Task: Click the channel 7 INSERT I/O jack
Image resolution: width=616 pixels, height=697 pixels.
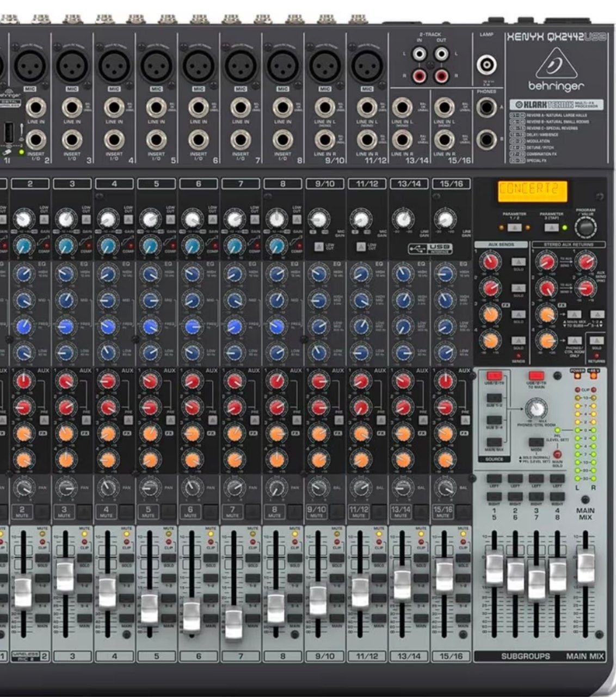Action: [241, 139]
